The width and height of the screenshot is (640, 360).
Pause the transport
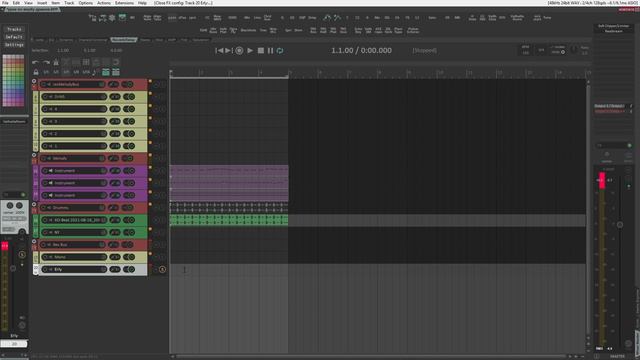point(270,51)
